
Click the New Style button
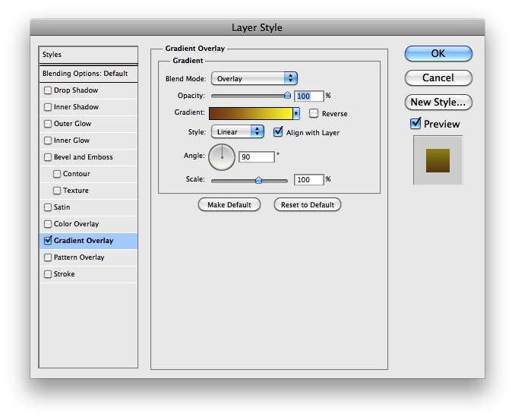point(438,102)
